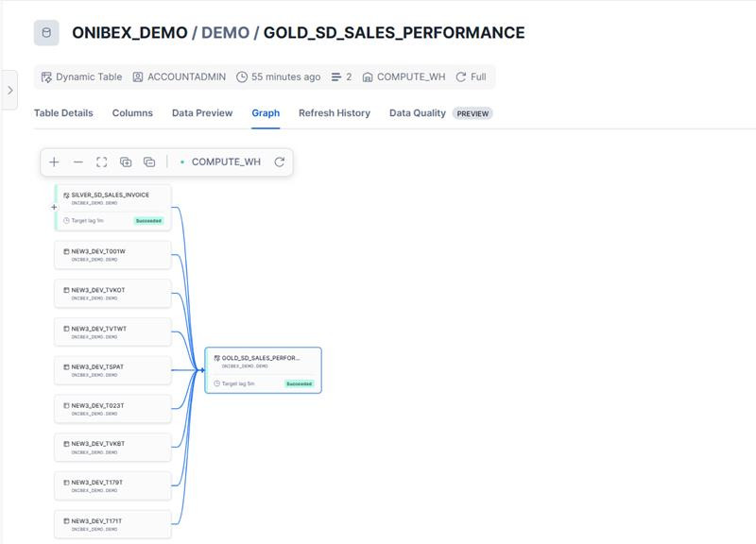Switch to the Table Details tab
756x544 pixels.
pos(63,113)
